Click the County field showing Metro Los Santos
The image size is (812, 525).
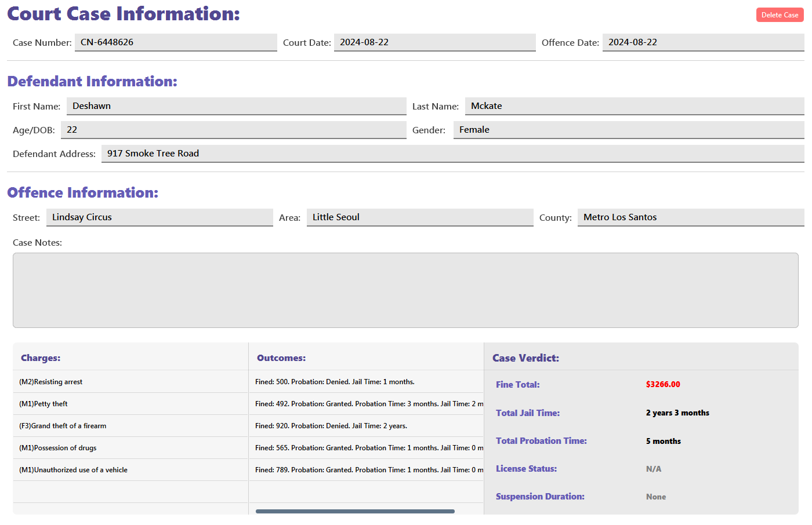690,217
